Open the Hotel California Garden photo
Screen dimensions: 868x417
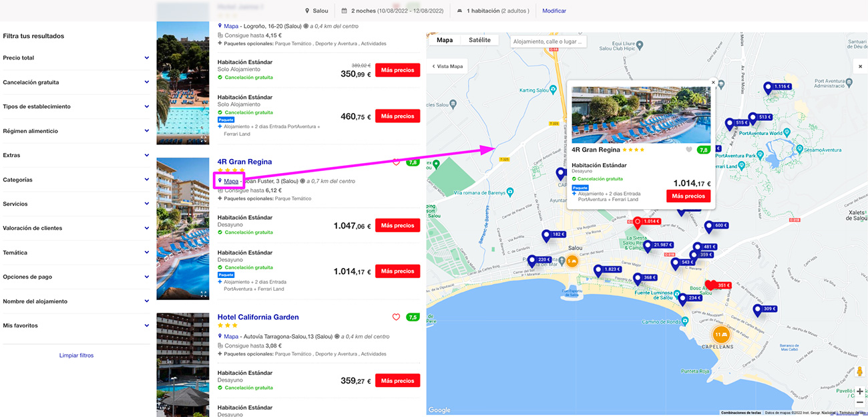point(183,365)
